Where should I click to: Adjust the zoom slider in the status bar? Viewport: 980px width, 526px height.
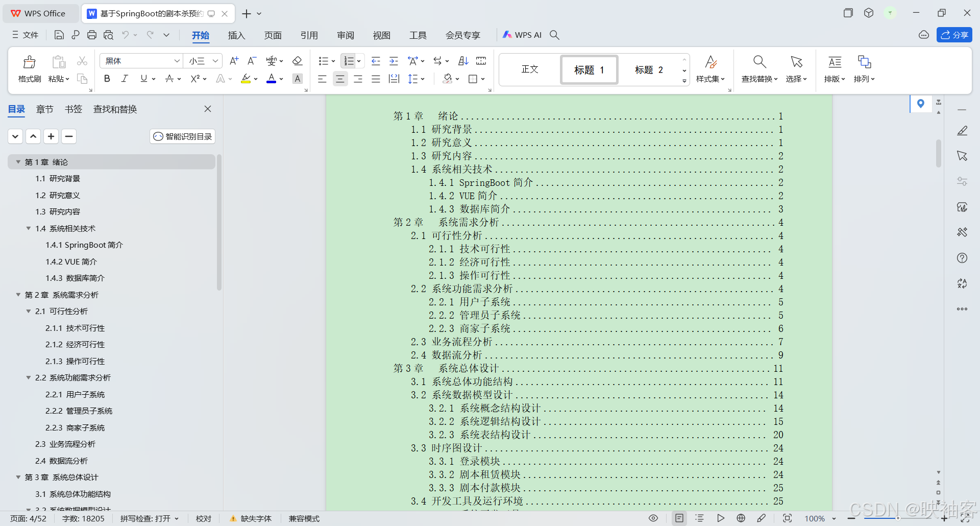(898, 518)
